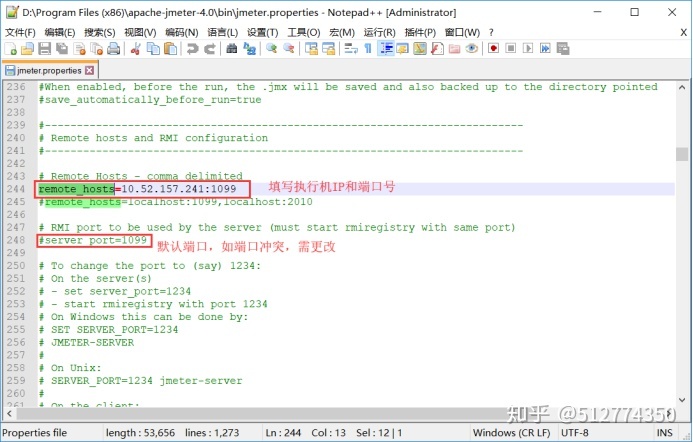Close document with menu bar X button
The image size is (693, 442).
tap(683, 32)
